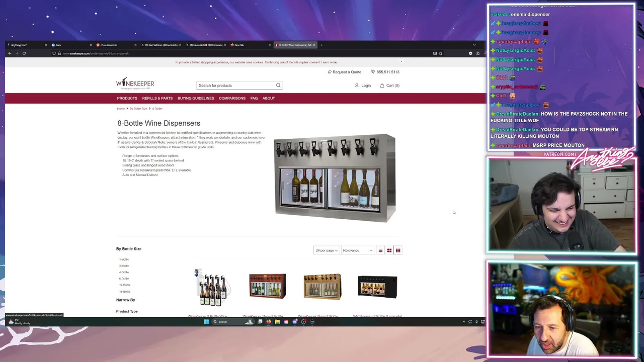Open the shopping Cart (0)
644x362 pixels.
click(389, 85)
